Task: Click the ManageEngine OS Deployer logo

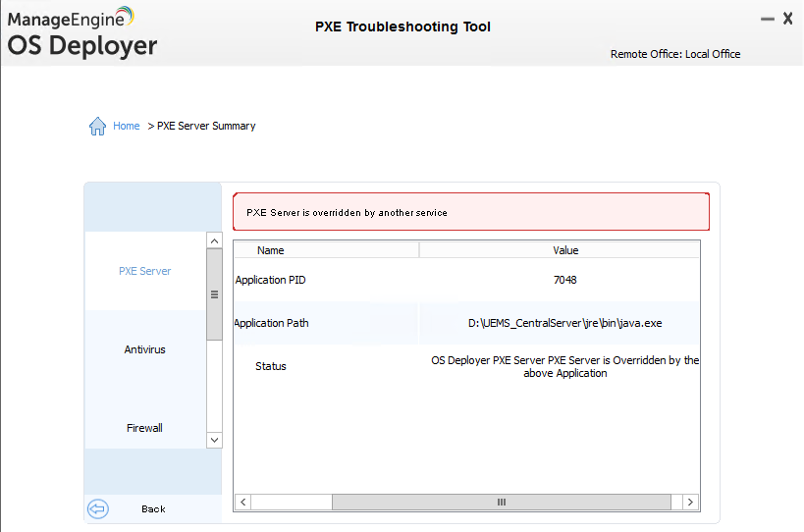Action: pos(82,32)
